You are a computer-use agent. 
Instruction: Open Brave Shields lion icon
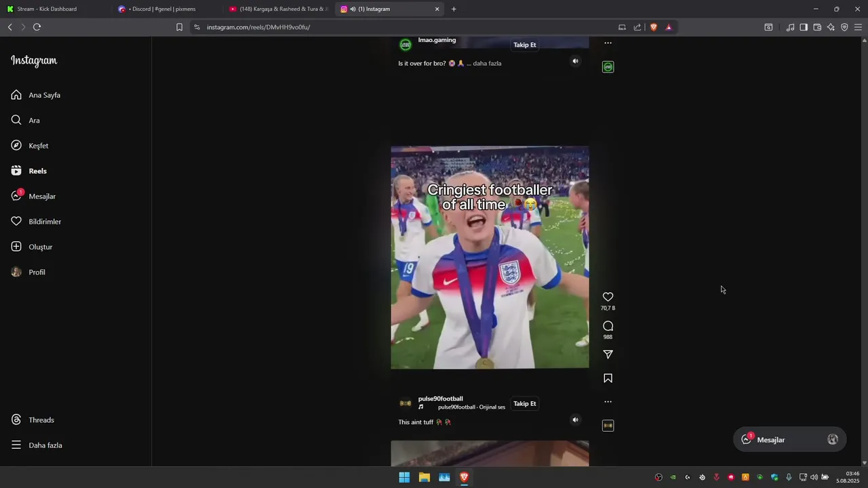pos(654,27)
